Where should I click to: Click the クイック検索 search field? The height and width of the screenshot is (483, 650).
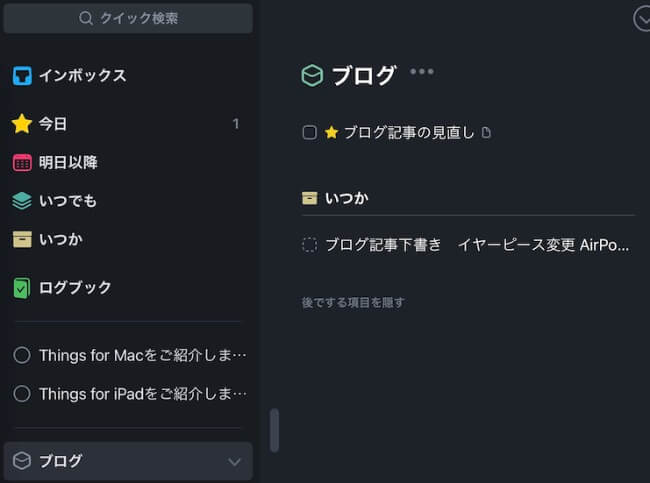point(128,18)
